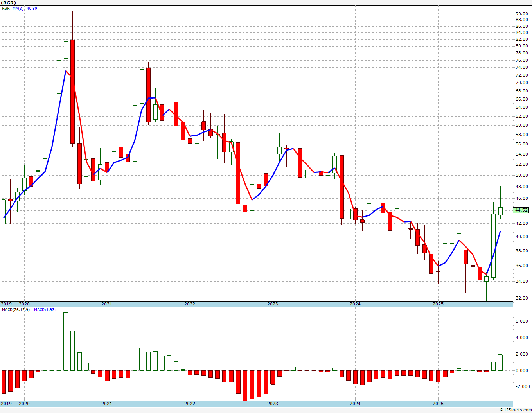
Task: Click the highlighted current price 44.52
Action: [521, 210]
